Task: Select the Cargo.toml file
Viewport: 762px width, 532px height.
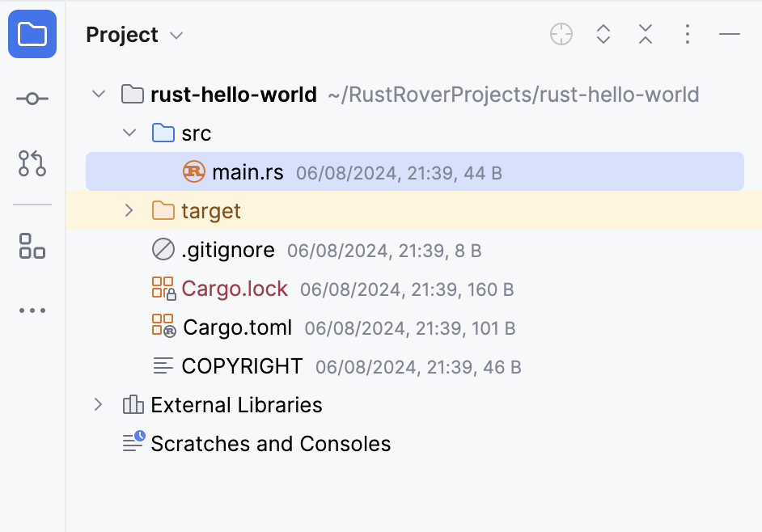Action: [238, 327]
